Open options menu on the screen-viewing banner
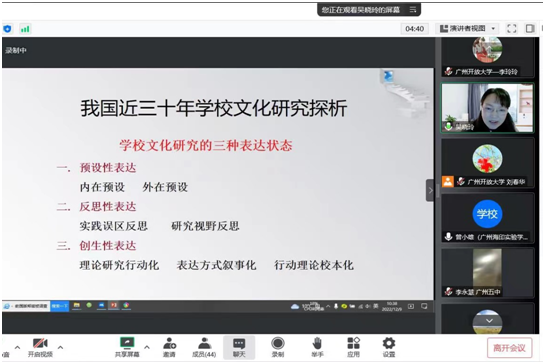 pyautogui.click(x=413, y=10)
